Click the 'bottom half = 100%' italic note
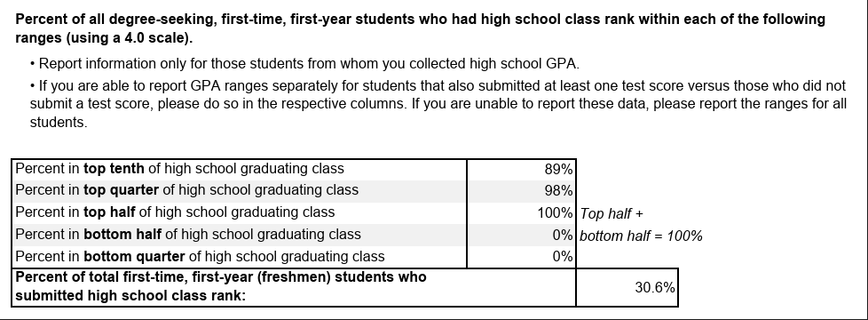Image resolution: width=868 pixels, height=320 pixels. (x=641, y=236)
